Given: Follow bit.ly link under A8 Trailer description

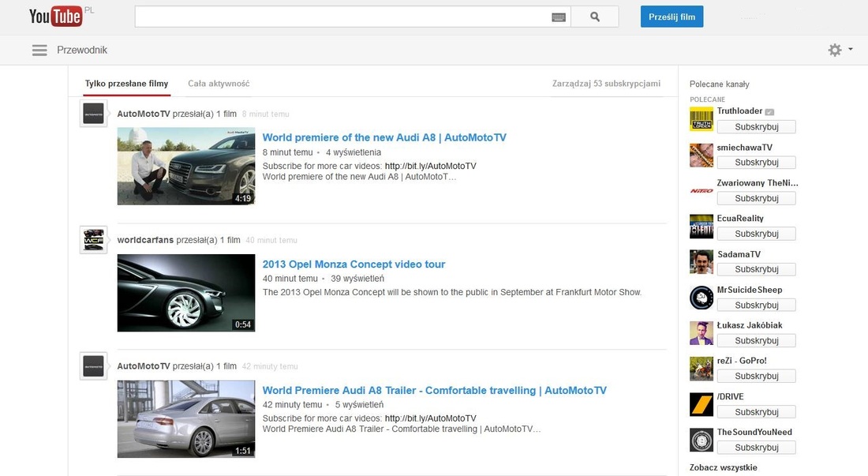Looking at the screenshot, I should [431, 418].
